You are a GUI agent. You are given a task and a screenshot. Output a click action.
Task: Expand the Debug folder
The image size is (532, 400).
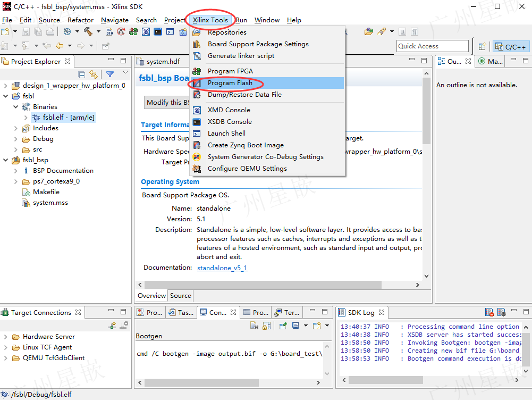(15, 139)
